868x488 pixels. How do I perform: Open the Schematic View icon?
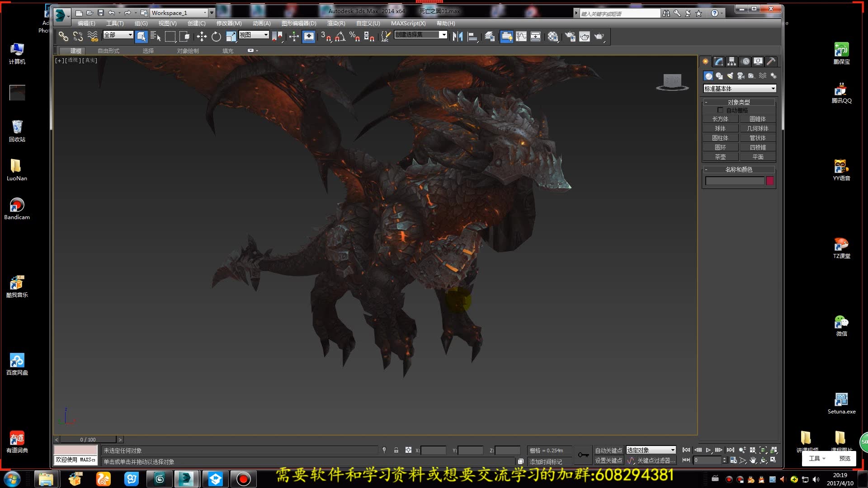click(x=536, y=37)
